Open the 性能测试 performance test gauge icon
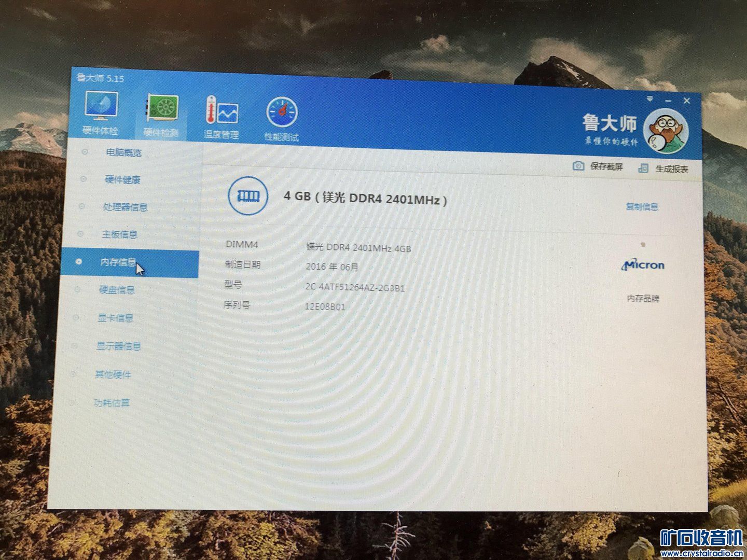 click(282, 120)
